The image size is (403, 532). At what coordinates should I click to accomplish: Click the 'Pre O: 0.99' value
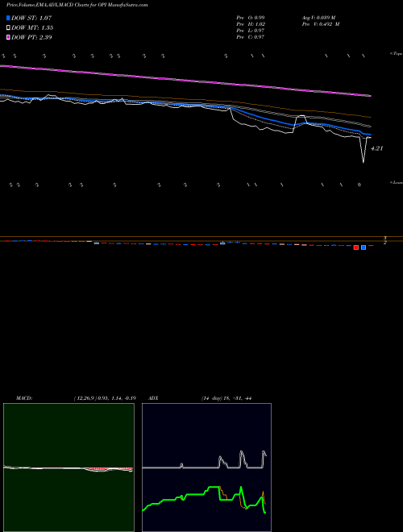[251, 18]
